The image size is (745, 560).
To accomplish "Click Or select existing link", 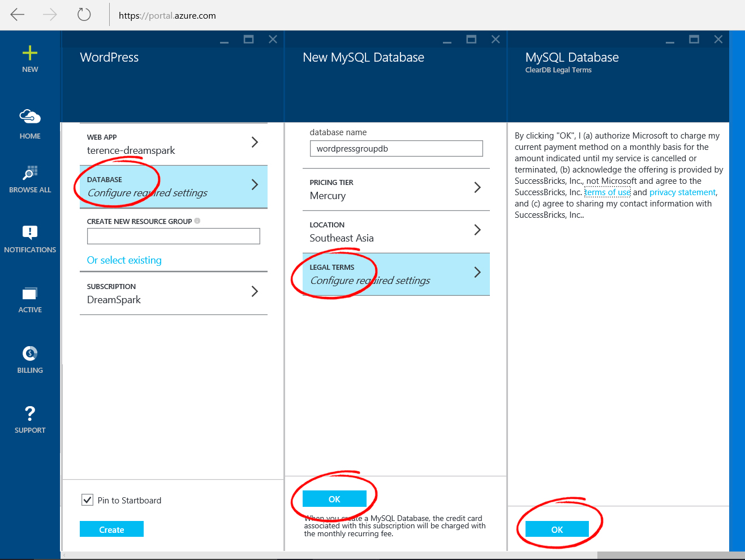I will point(124,260).
